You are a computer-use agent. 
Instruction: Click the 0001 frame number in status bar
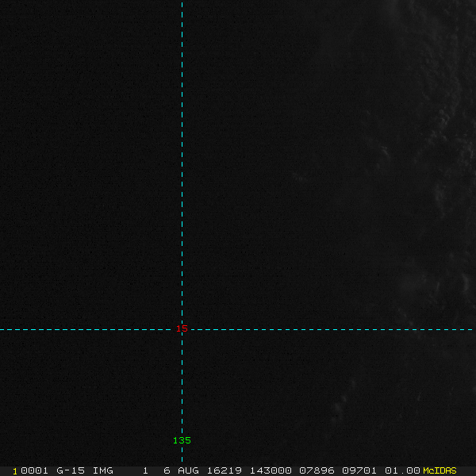tap(35, 470)
